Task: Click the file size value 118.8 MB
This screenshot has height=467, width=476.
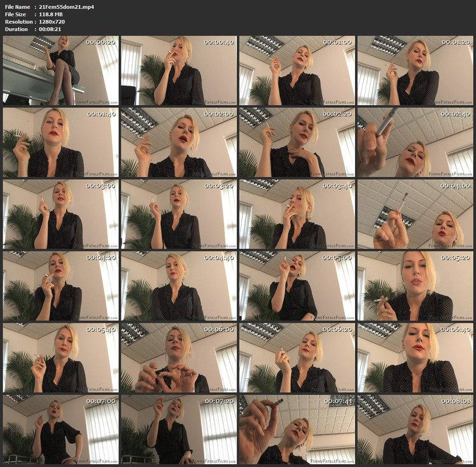Action: [51, 14]
